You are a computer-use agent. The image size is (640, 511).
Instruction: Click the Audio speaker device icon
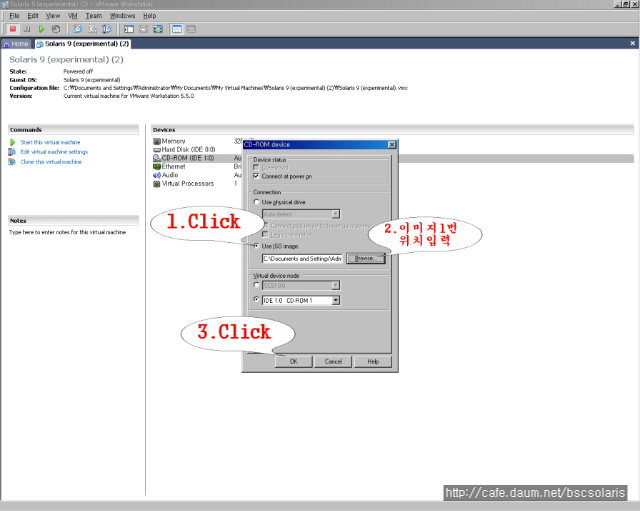157,175
